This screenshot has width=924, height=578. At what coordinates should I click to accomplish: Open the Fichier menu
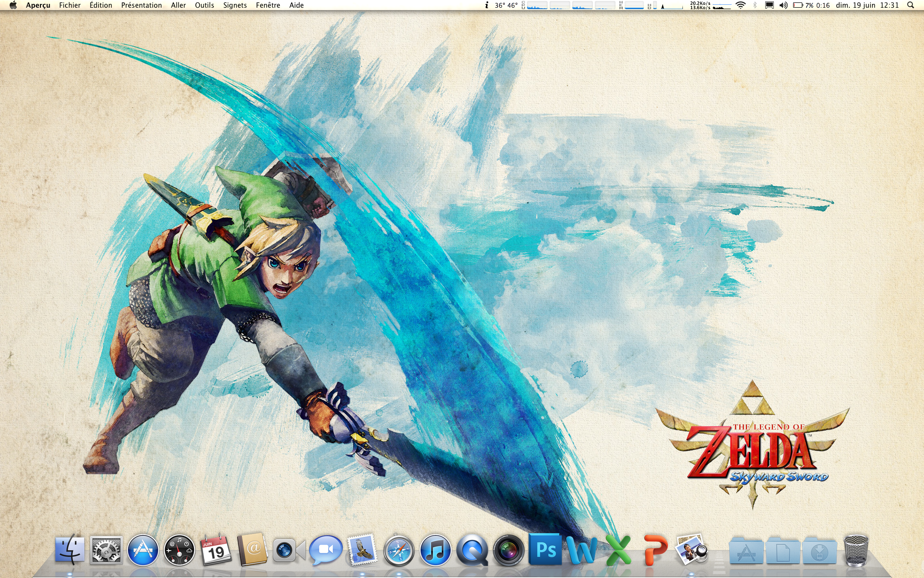[70, 5]
